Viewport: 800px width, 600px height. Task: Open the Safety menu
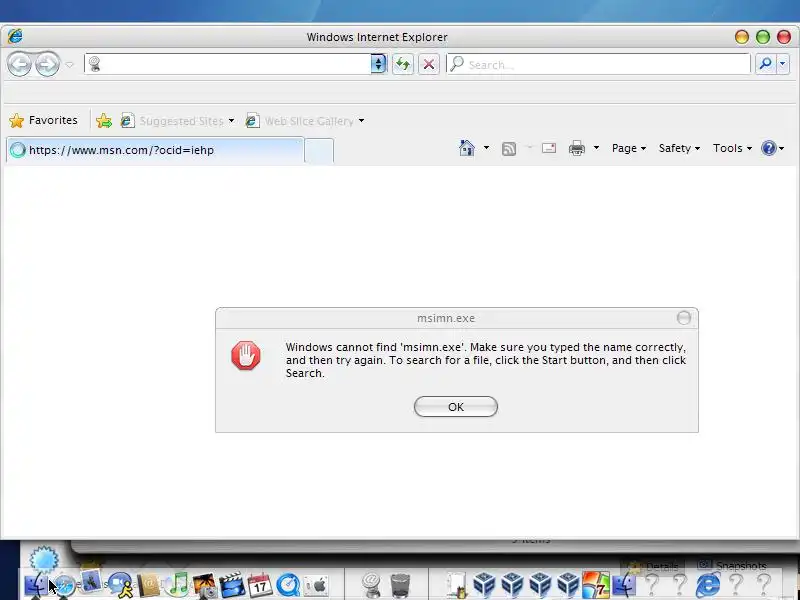click(x=679, y=148)
